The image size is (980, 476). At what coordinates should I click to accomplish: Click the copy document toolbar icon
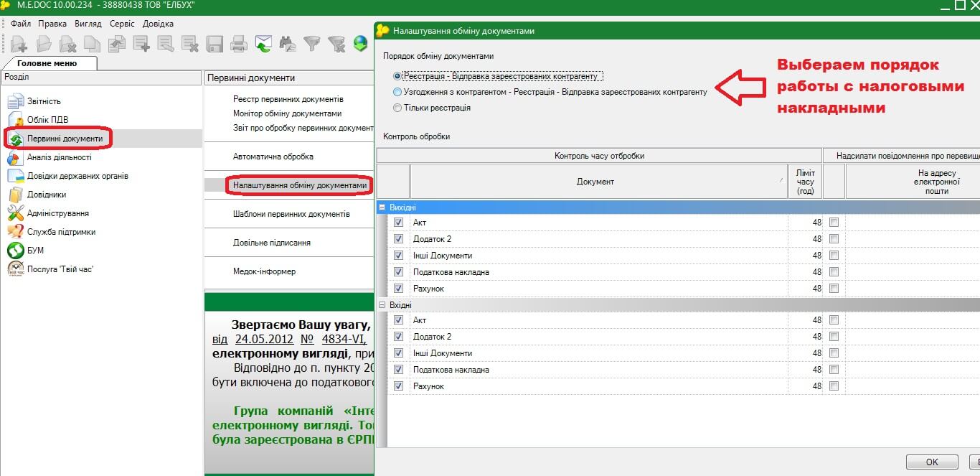point(92,45)
